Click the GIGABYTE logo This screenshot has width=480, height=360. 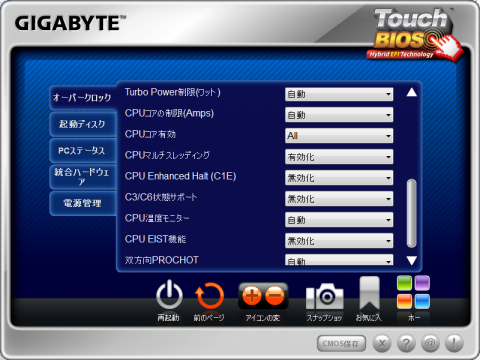tap(70, 23)
